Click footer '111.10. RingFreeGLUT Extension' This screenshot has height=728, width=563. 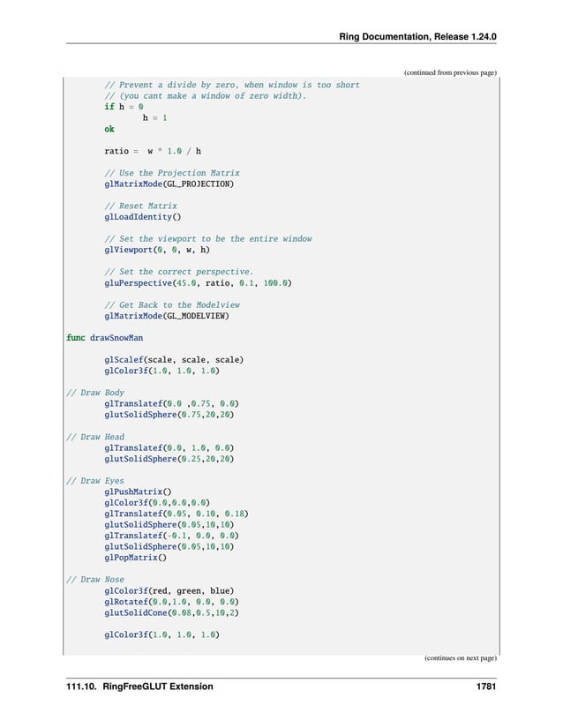139,687
